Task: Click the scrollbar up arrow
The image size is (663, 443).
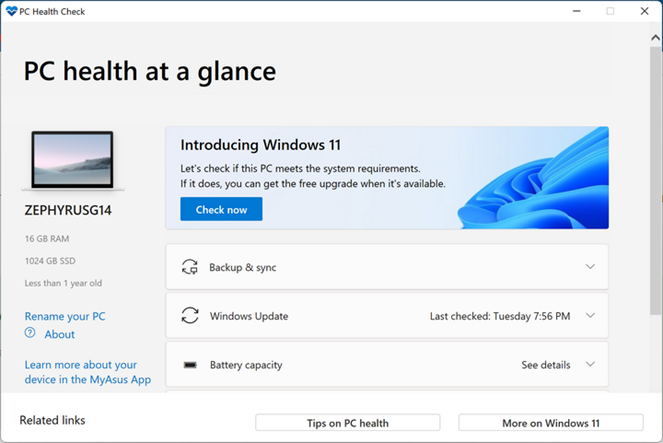Action: coord(655,38)
